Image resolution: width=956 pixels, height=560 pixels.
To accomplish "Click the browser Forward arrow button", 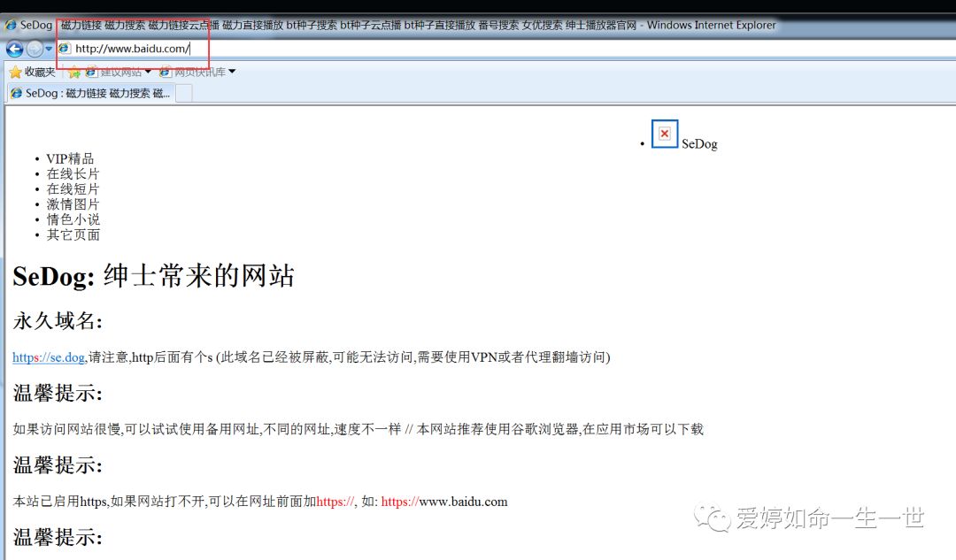I will tap(35, 49).
